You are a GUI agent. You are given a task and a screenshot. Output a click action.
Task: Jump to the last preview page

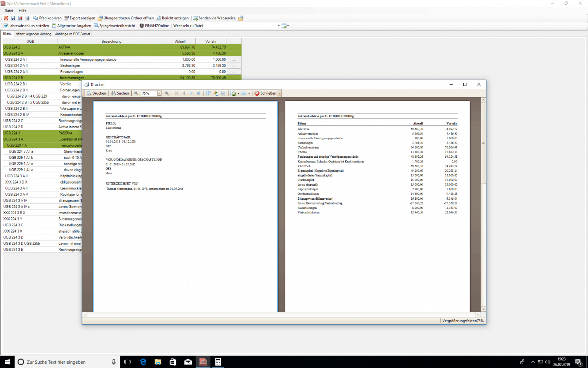[199, 93]
